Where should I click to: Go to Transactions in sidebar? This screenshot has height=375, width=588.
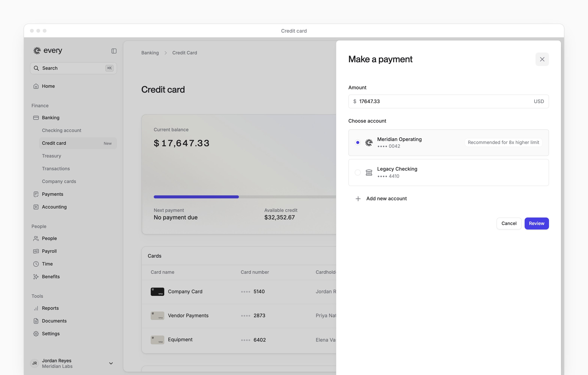click(56, 169)
